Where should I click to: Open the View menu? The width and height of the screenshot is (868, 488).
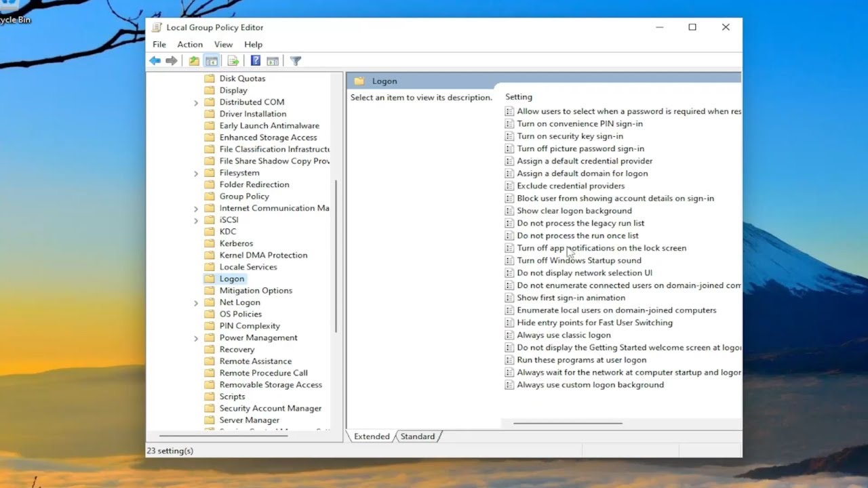pos(223,45)
